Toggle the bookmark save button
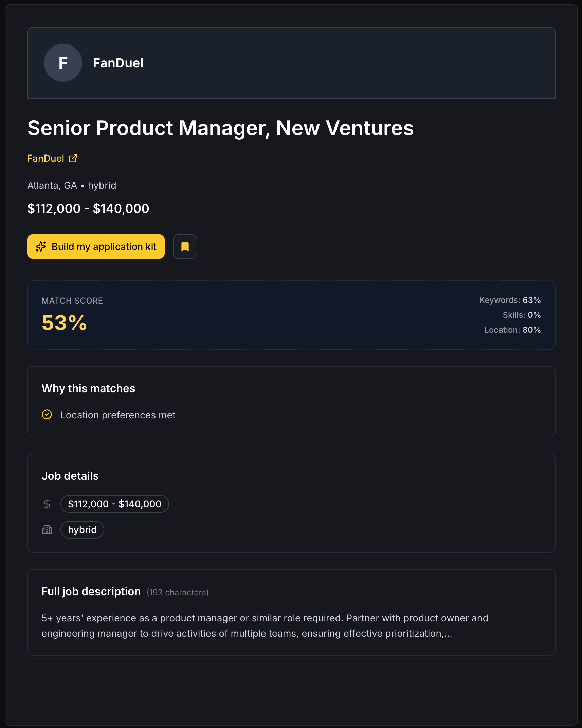 coord(185,247)
